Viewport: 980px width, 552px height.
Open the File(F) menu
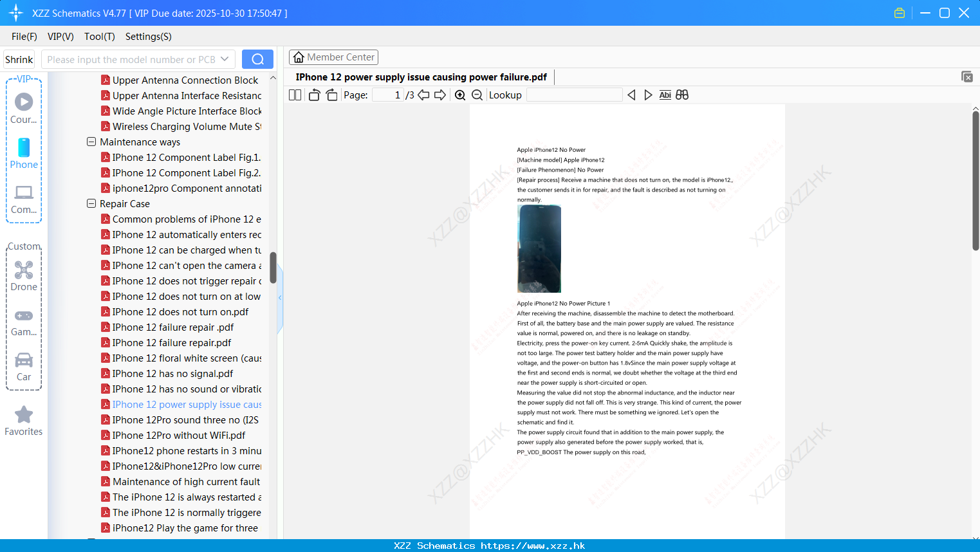click(x=24, y=37)
